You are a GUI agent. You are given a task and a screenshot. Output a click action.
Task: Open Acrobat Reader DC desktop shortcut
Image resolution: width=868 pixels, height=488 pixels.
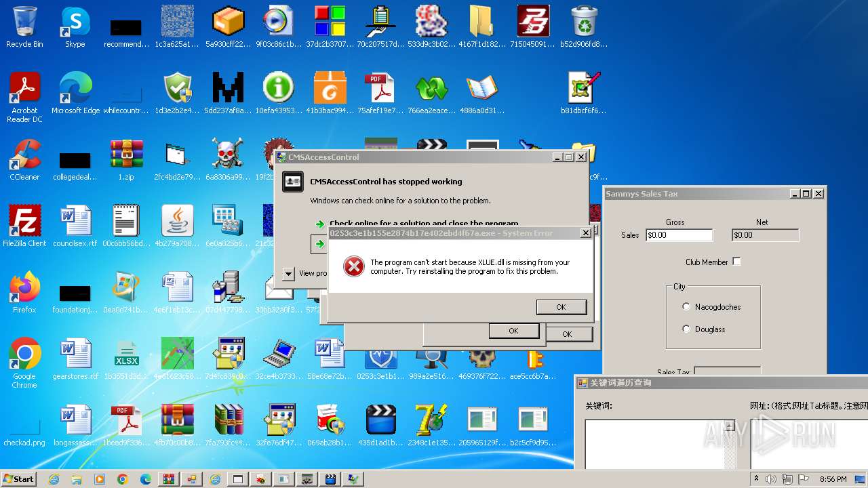24,98
